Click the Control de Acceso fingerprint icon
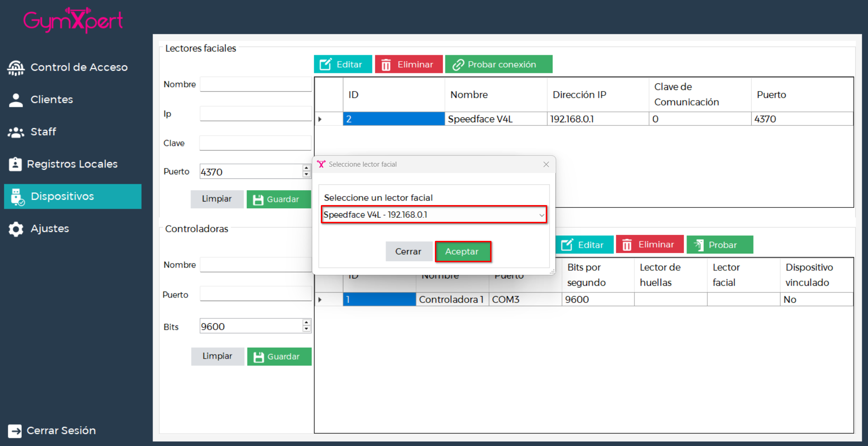The width and height of the screenshot is (868, 446). click(x=16, y=67)
